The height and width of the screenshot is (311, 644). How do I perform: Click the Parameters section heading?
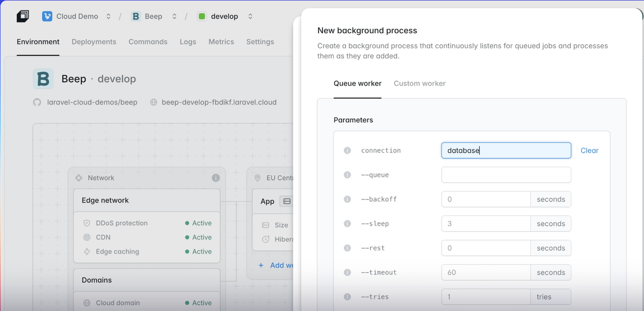(x=353, y=120)
